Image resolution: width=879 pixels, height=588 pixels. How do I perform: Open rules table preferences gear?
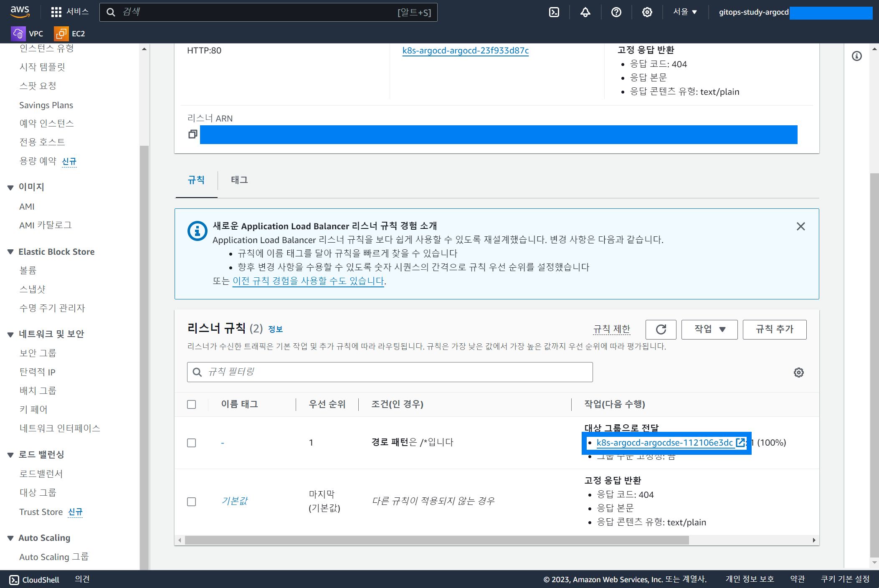click(798, 372)
